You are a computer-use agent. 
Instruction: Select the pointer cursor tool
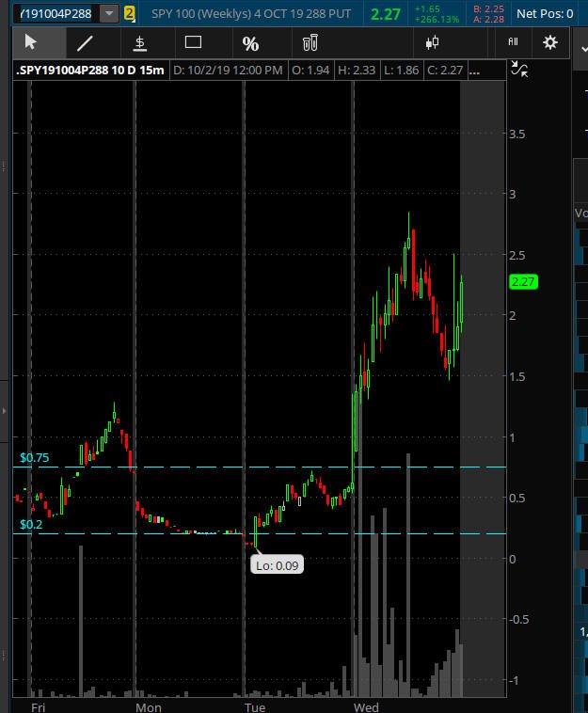tap(31, 42)
